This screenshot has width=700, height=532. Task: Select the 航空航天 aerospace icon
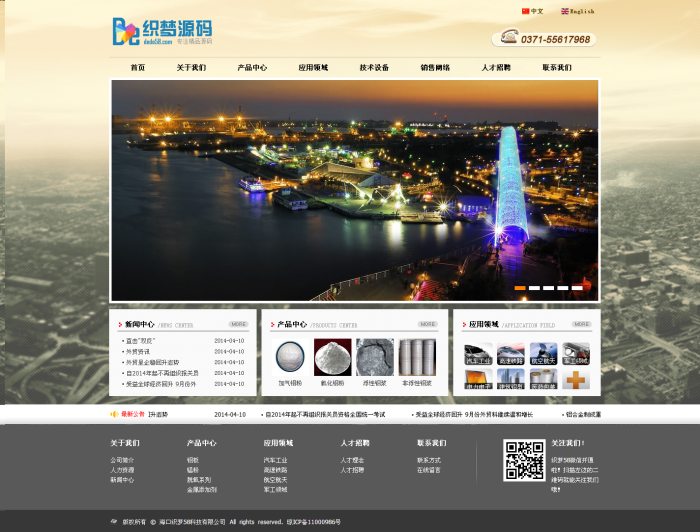tap(543, 353)
